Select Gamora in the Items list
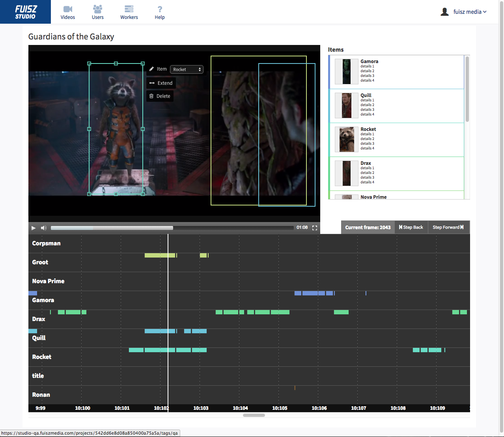The width and height of the screenshot is (504, 437). (x=369, y=62)
